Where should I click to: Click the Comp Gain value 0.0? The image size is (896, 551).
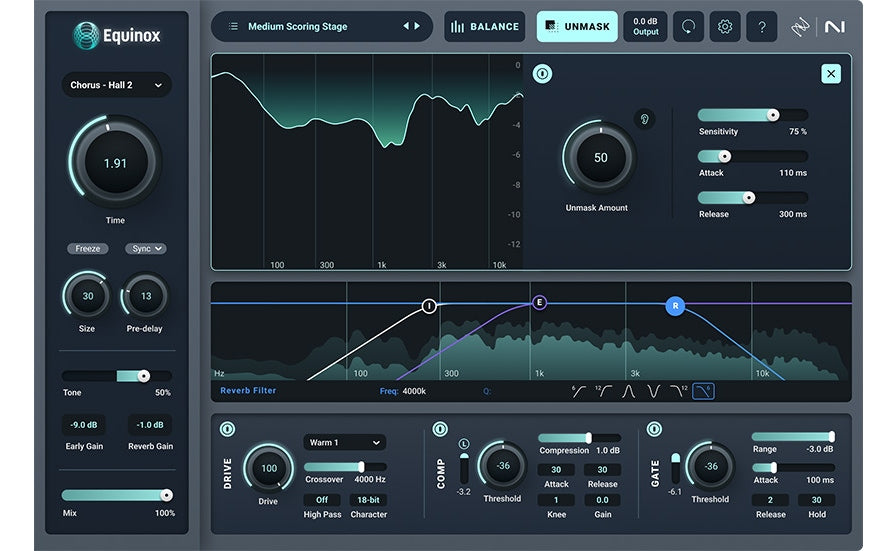click(x=602, y=500)
